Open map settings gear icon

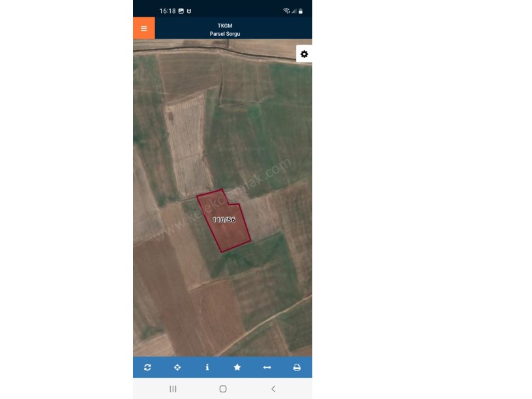pos(304,54)
